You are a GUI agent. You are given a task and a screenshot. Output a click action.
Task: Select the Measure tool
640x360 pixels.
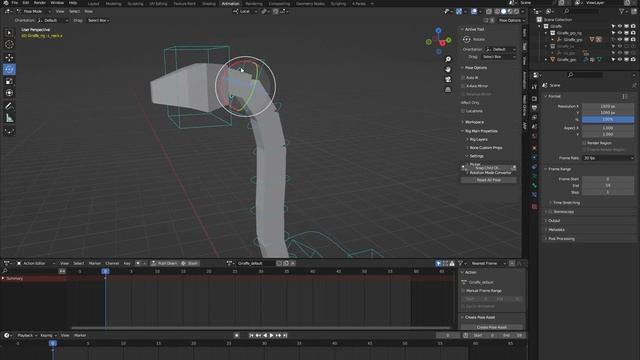(9, 118)
